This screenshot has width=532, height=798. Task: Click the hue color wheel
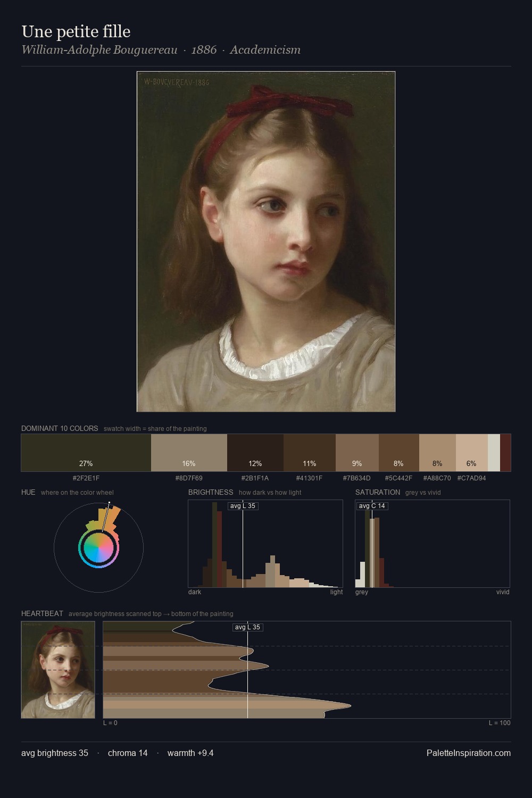tap(98, 547)
